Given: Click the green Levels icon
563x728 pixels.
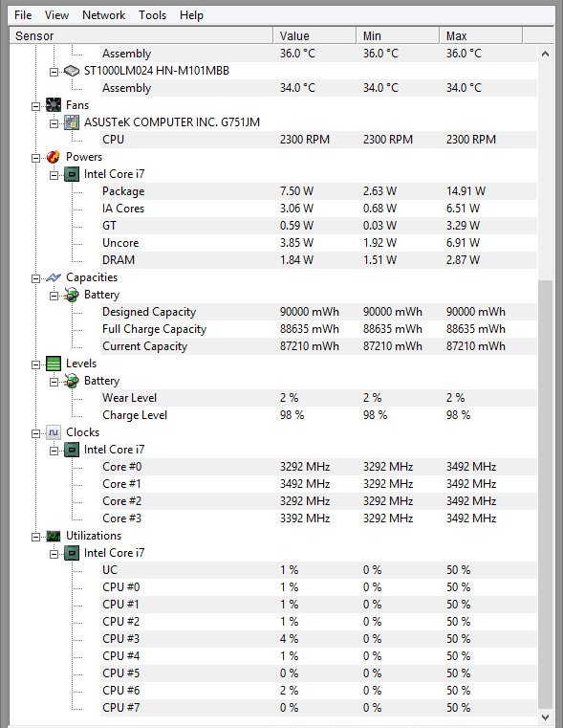Looking at the screenshot, I should click(x=54, y=364).
